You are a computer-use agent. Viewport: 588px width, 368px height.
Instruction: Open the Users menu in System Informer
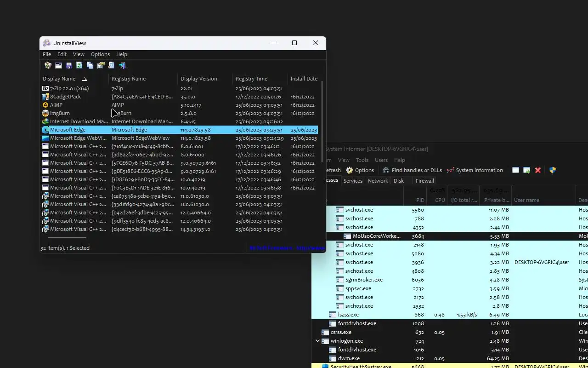[381, 160]
